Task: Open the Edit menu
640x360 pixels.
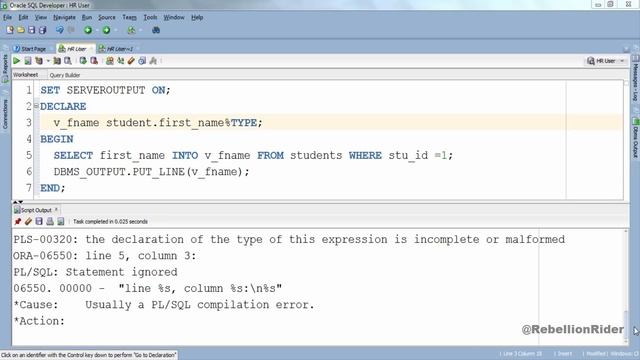Action: pyautogui.click(x=23, y=17)
